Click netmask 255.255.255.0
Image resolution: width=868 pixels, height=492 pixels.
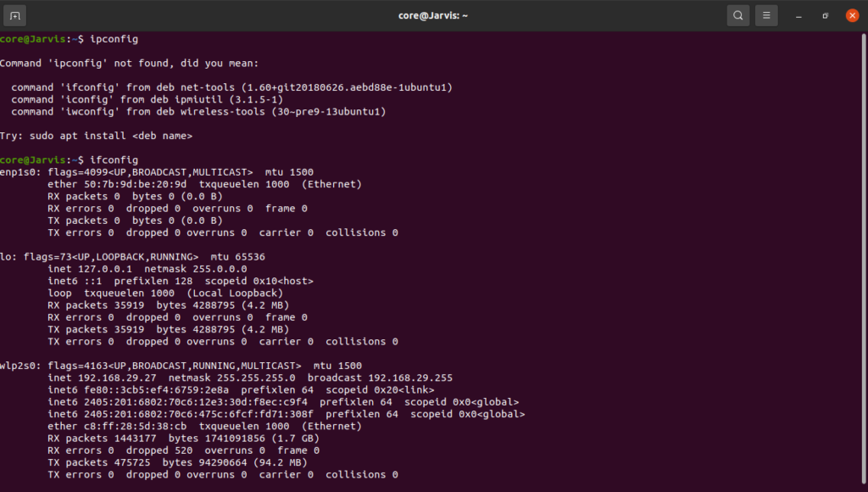point(232,377)
